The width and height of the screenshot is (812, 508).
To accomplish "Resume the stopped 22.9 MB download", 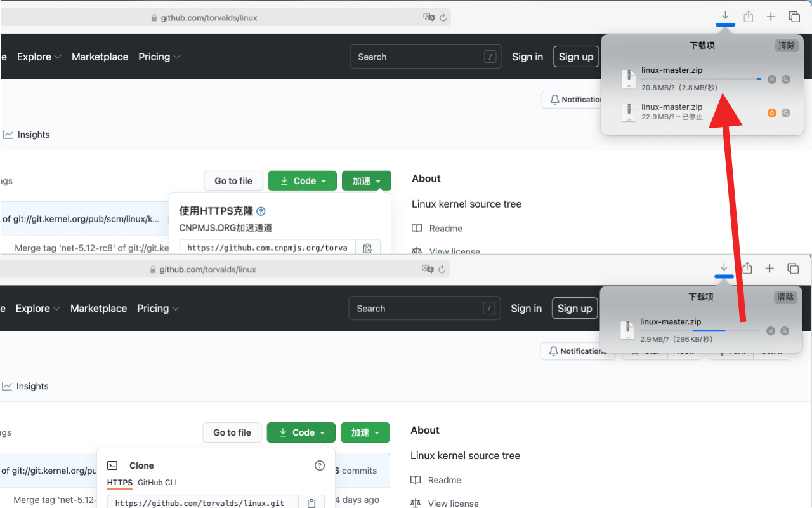I will [772, 113].
